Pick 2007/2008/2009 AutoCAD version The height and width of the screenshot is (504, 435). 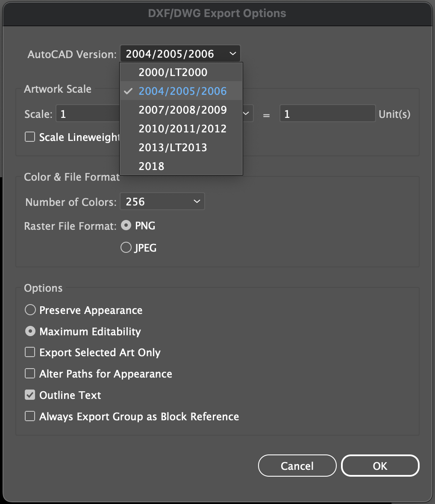pyautogui.click(x=181, y=110)
